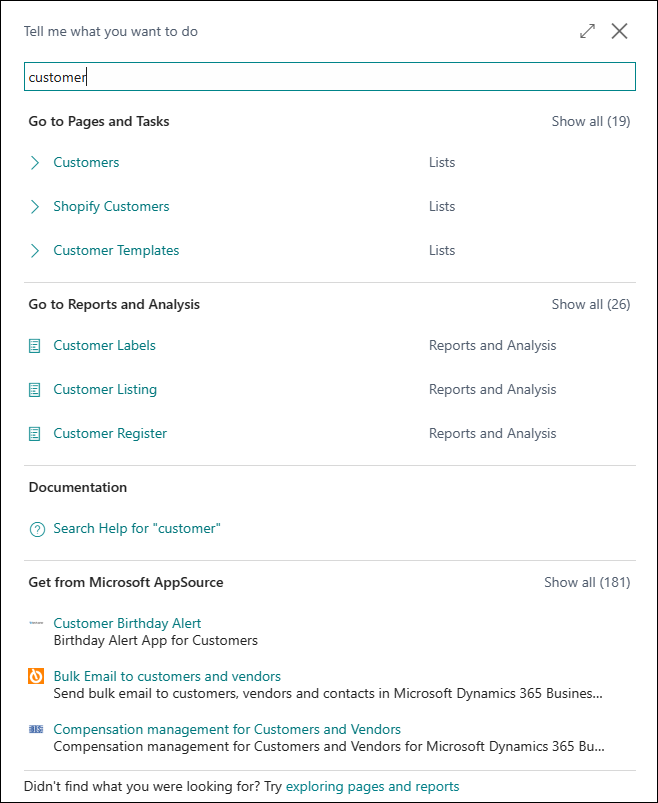Screen dimensions: 658x803
Task: Click the help question mark icon
Action: point(37,529)
